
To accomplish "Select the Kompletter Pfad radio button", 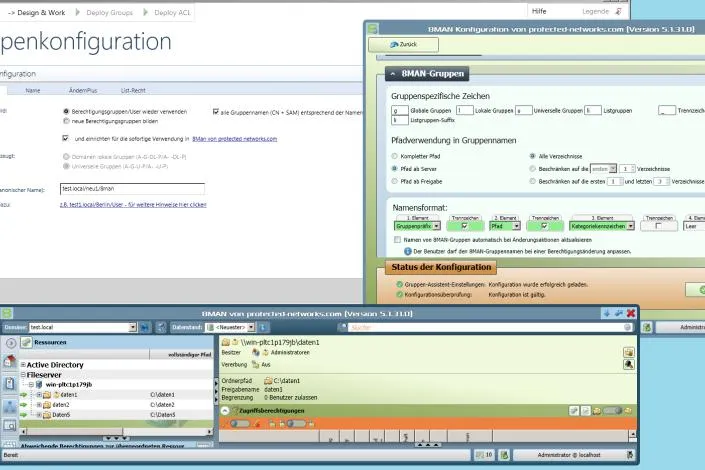I will click(394, 156).
